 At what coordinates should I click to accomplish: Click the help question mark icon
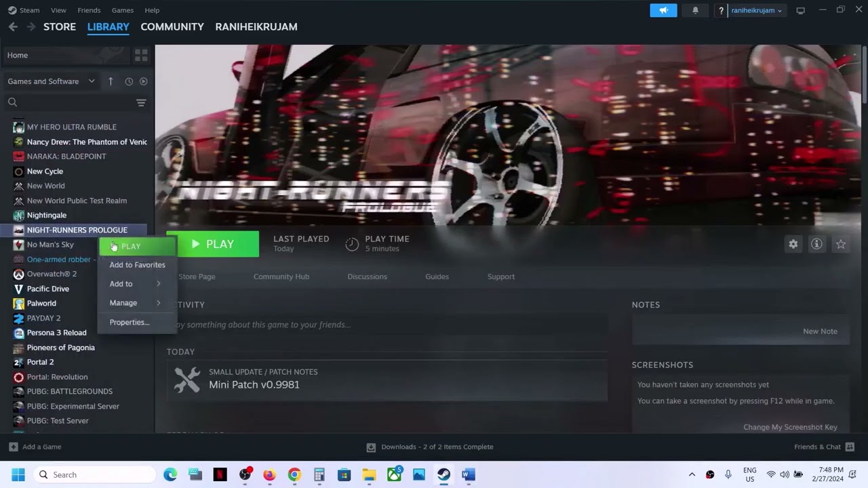[x=722, y=10]
